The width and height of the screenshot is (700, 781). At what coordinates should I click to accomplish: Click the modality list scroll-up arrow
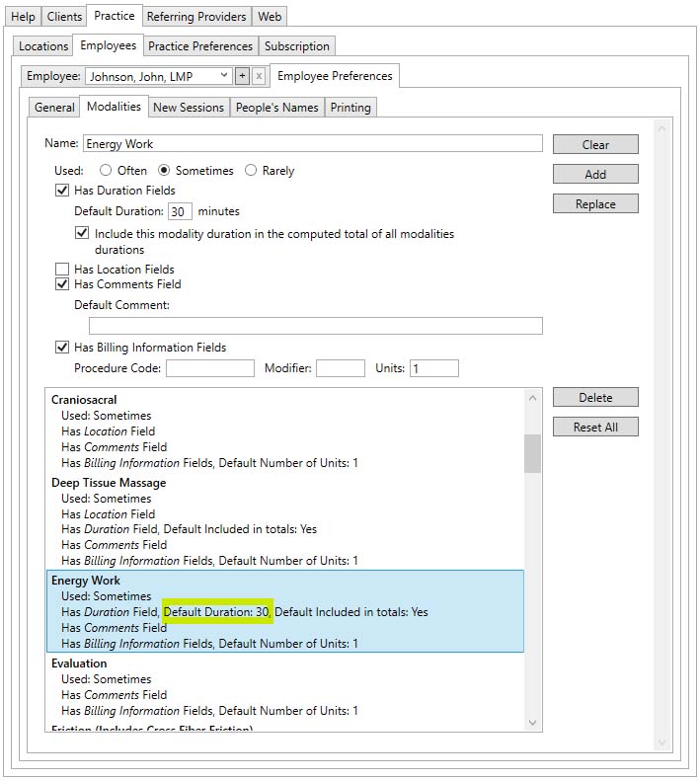click(533, 398)
